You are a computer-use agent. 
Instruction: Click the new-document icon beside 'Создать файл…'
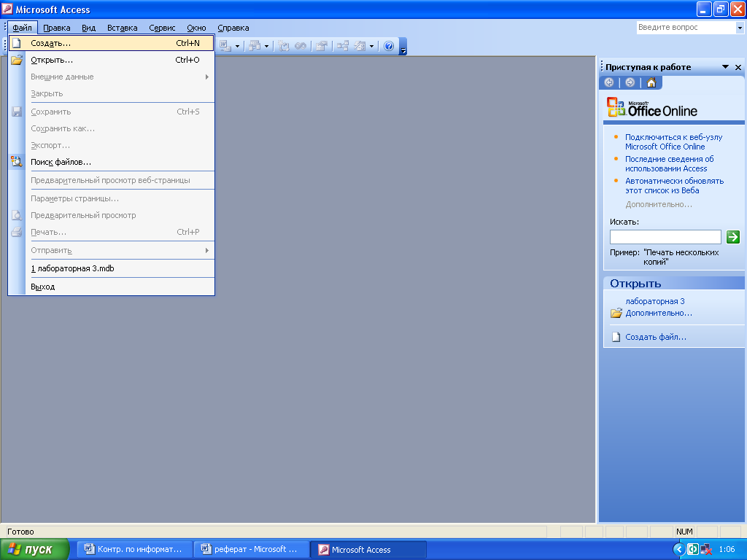click(616, 337)
